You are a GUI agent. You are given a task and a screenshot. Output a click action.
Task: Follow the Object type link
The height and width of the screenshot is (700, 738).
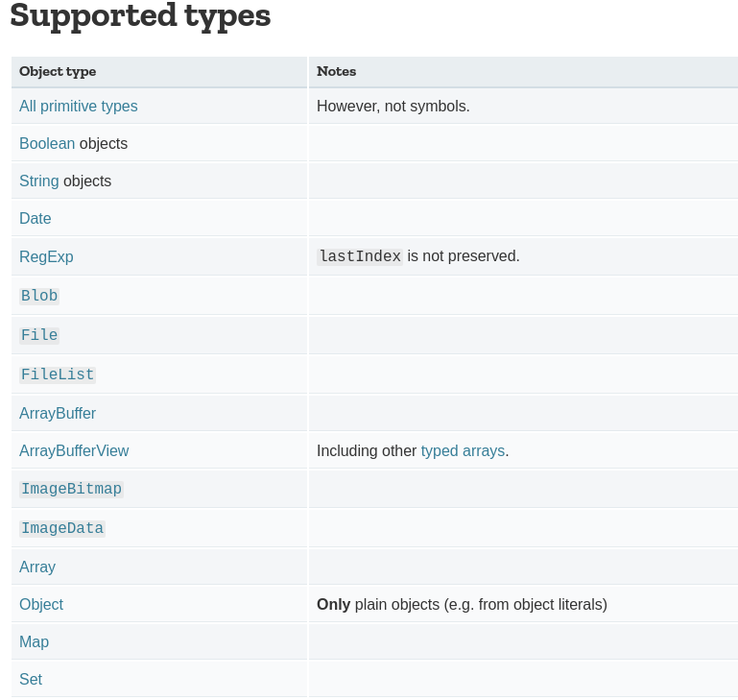41,605
